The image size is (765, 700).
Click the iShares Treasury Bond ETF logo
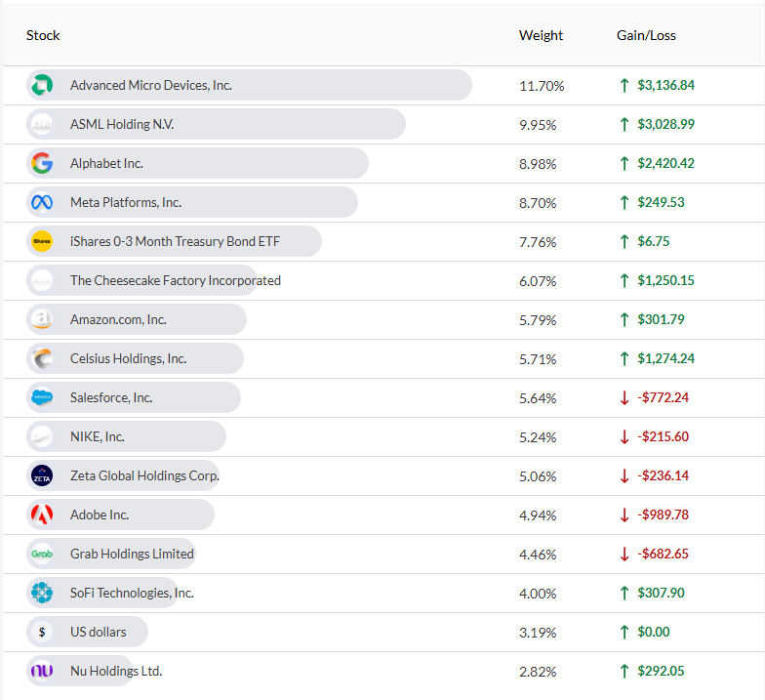tap(42, 241)
